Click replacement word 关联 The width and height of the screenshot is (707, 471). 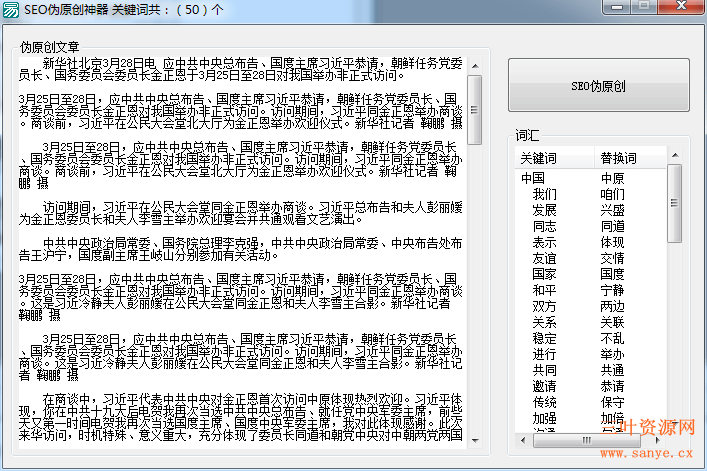point(612,322)
